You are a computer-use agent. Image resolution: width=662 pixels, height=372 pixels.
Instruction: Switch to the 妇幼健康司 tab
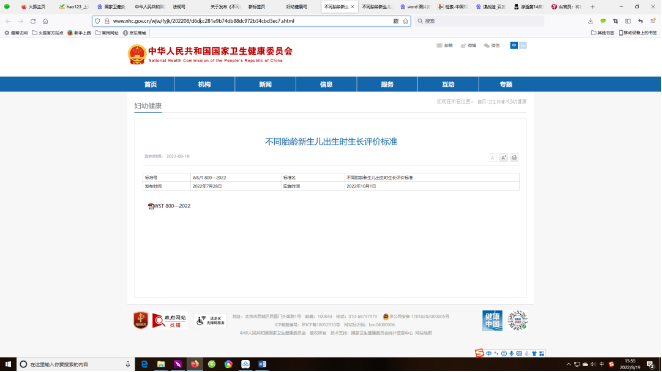point(297,7)
